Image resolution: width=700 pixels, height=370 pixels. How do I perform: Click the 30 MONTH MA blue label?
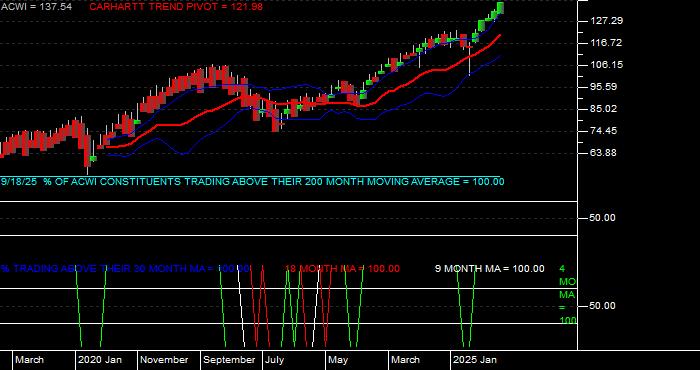coord(125,269)
